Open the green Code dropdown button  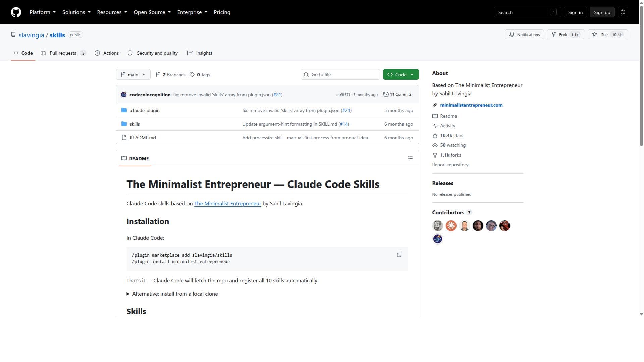(x=401, y=75)
